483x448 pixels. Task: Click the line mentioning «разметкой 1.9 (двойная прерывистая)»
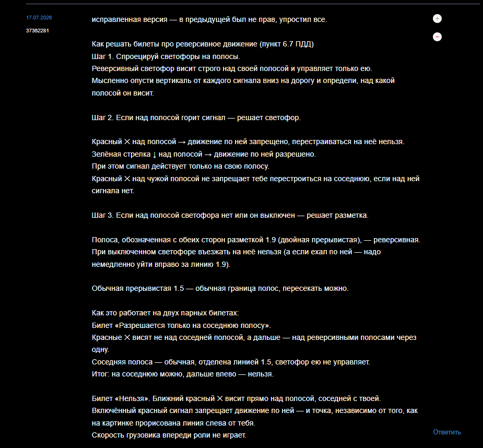pyautogui.click(x=256, y=240)
